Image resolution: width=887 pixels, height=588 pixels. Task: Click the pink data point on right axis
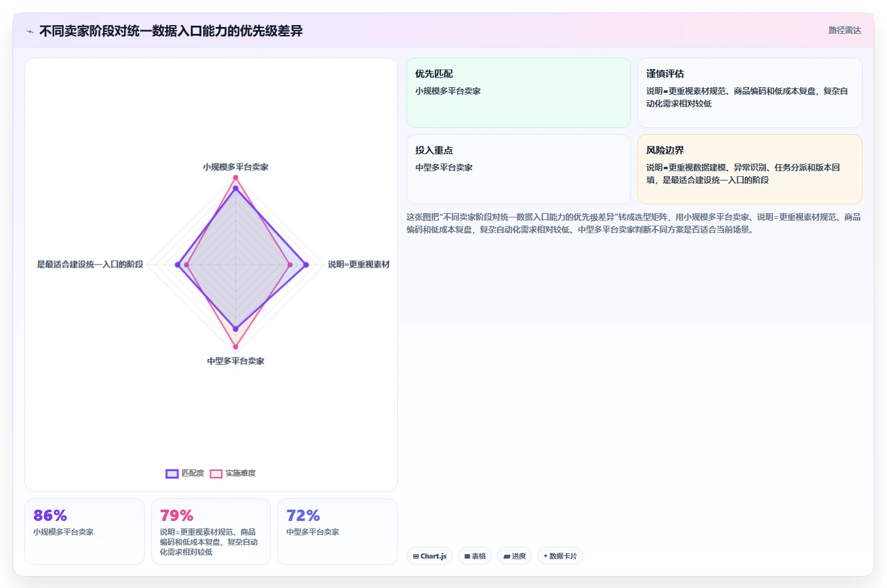coord(290,265)
